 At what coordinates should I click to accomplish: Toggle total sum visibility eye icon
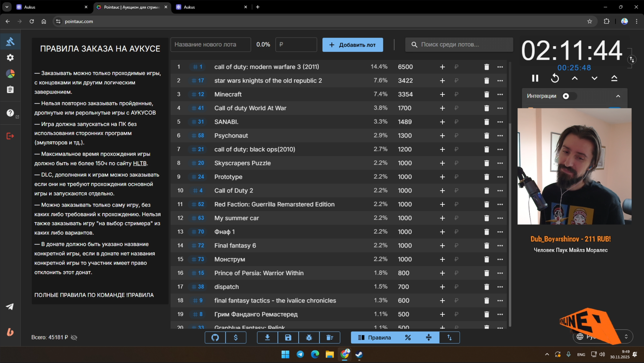74,337
